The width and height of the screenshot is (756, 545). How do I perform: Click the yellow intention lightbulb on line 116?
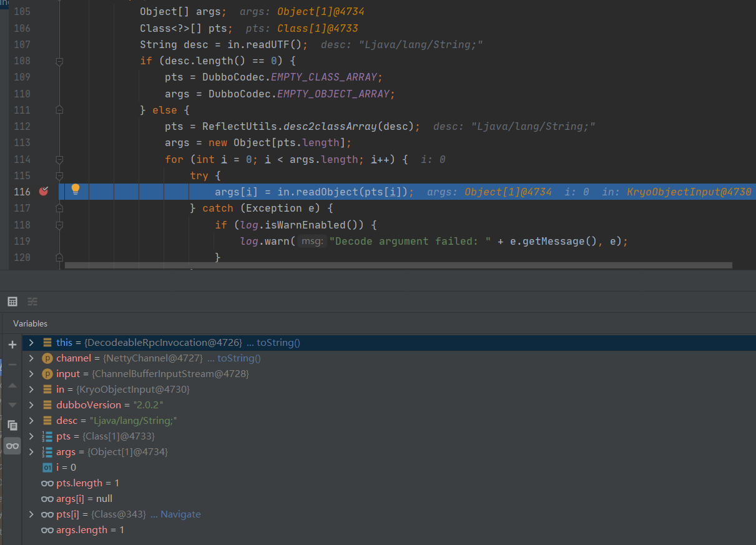click(76, 189)
